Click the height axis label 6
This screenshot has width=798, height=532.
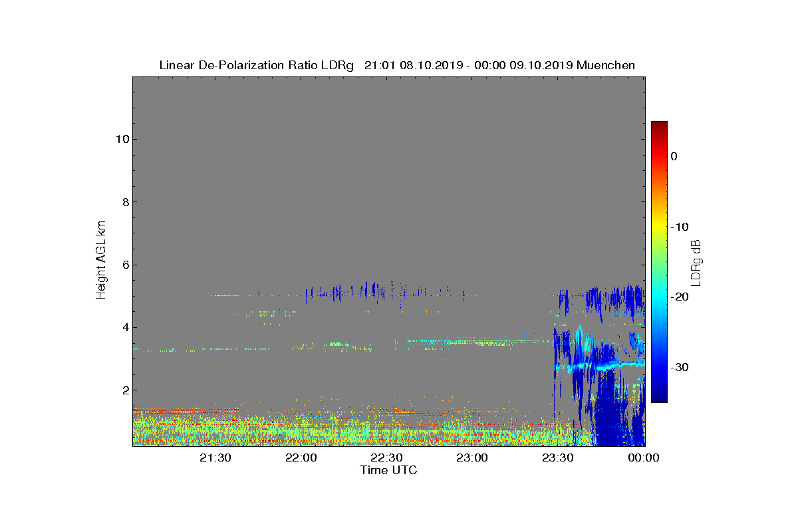pyautogui.click(x=124, y=265)
